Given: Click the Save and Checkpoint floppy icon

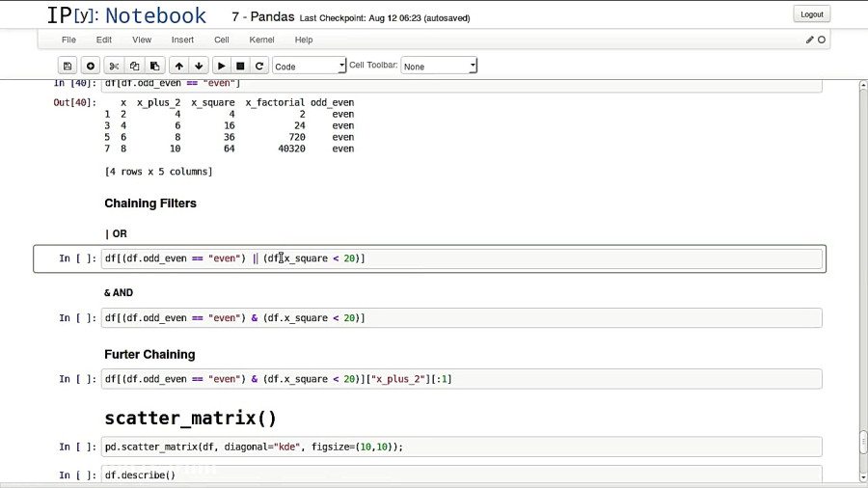Looking at the screenshot, I should (x=68, y=66).
